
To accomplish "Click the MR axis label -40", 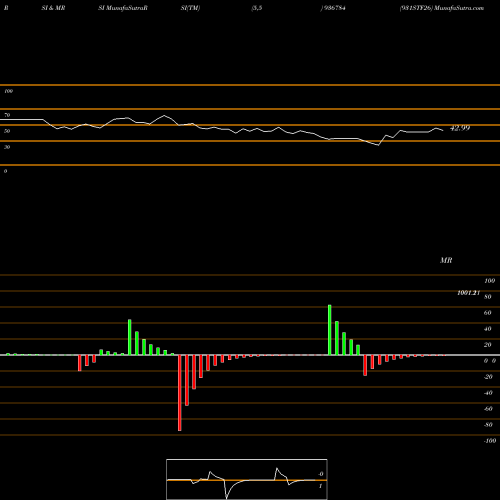I will tap(488, 393).
